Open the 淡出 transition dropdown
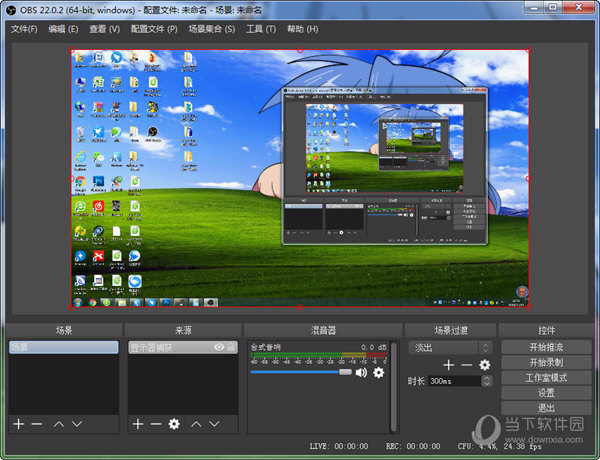 point(450,347)
